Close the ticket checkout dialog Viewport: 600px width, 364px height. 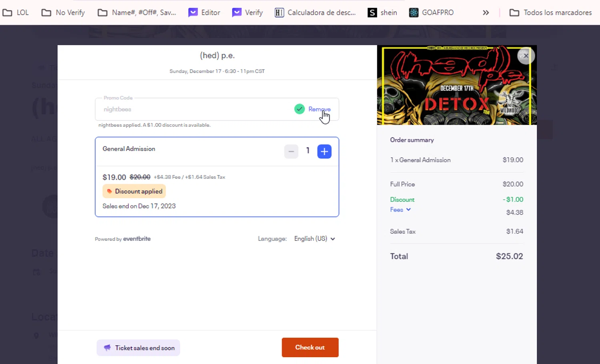(526, 56)
